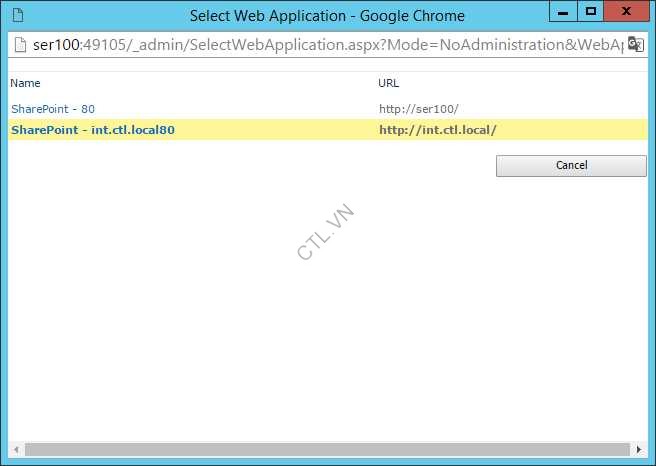Screen dimensions: 656x466
Task: Click the window title bar text
Action: click(327, 16)
